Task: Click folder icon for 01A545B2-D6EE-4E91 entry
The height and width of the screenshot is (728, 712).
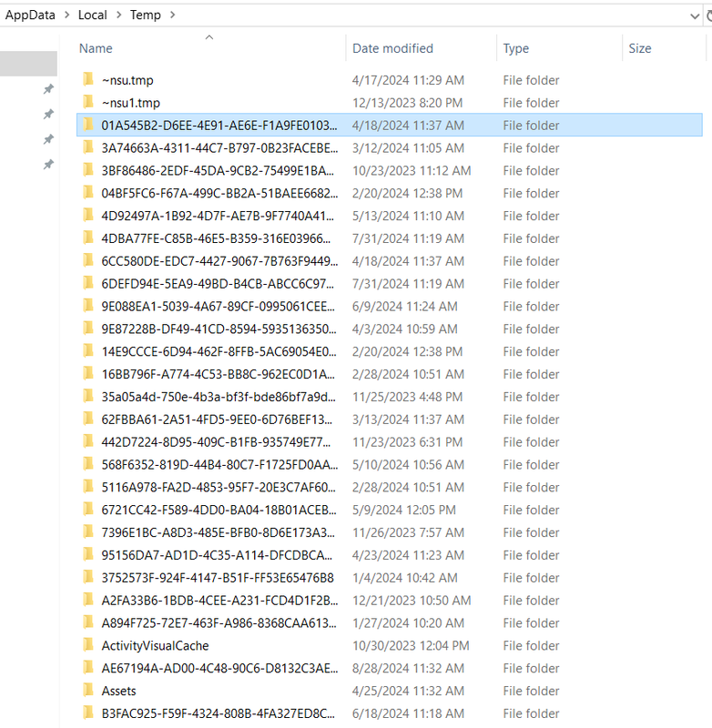Action: [88, 125]
